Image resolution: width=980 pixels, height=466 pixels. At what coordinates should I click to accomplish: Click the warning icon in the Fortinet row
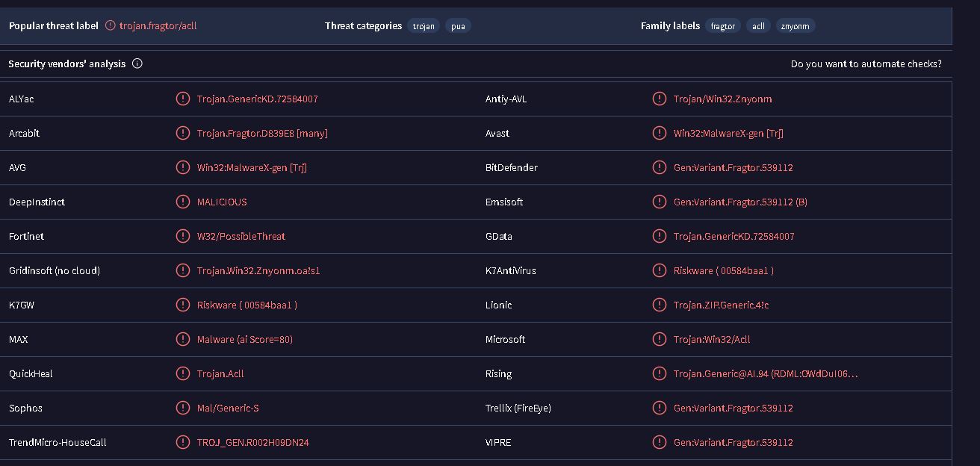tap(183, 236)
